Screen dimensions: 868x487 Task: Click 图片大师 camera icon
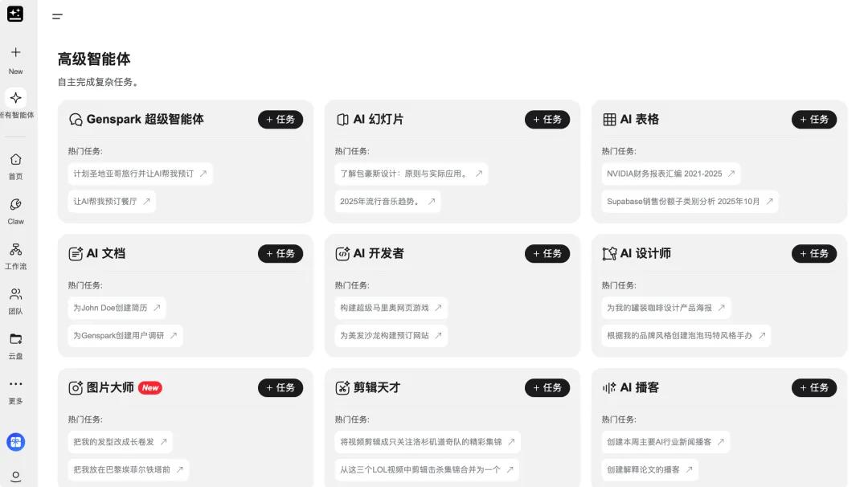[x=76, y=387]
